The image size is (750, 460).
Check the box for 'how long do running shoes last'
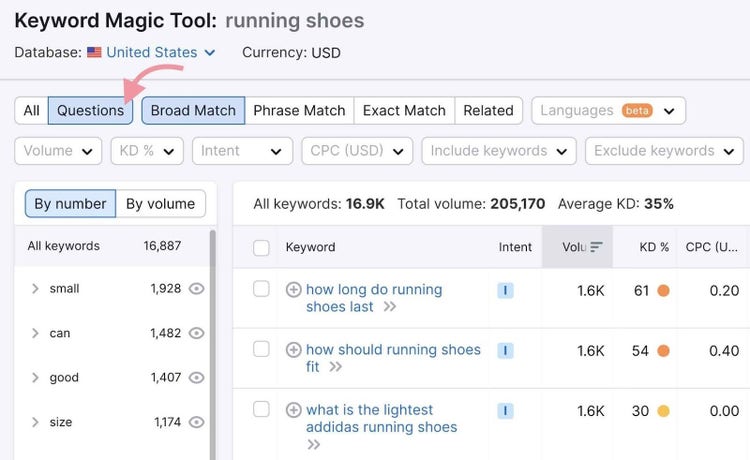(x=261, y=289)
